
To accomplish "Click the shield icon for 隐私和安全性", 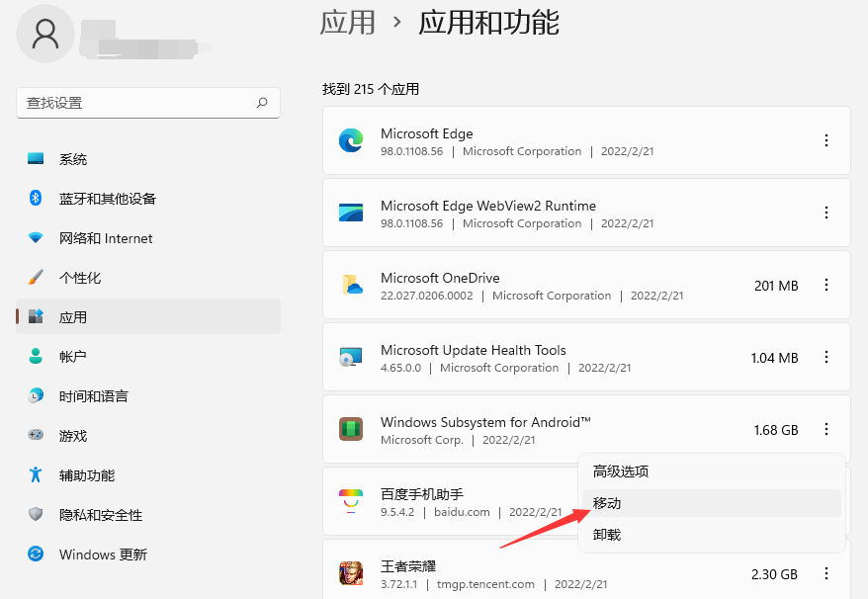I will point(36,514).
